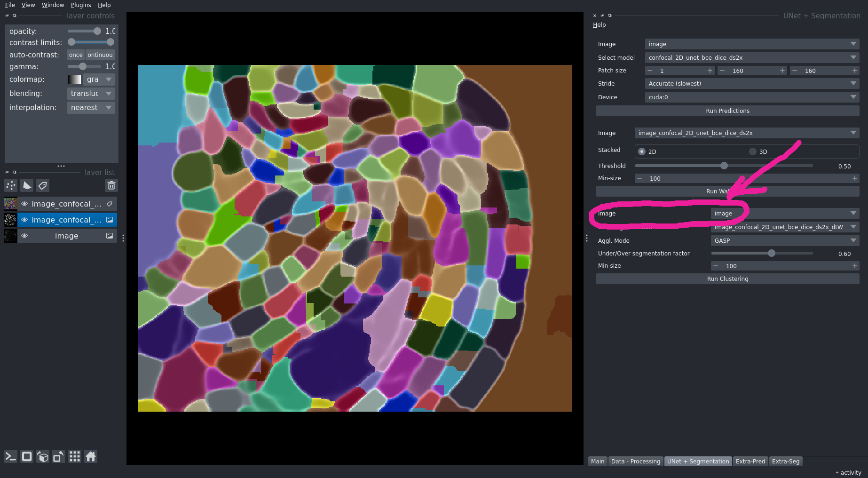This screenshot has width=868, height=478.
Task: Select the 3D stacked radio button
Action: coord(752,151)
